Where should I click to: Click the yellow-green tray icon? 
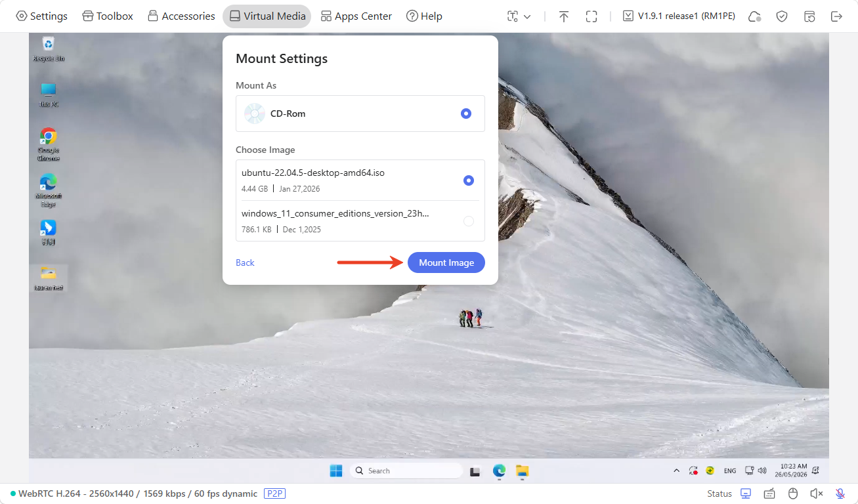(710, 471)
